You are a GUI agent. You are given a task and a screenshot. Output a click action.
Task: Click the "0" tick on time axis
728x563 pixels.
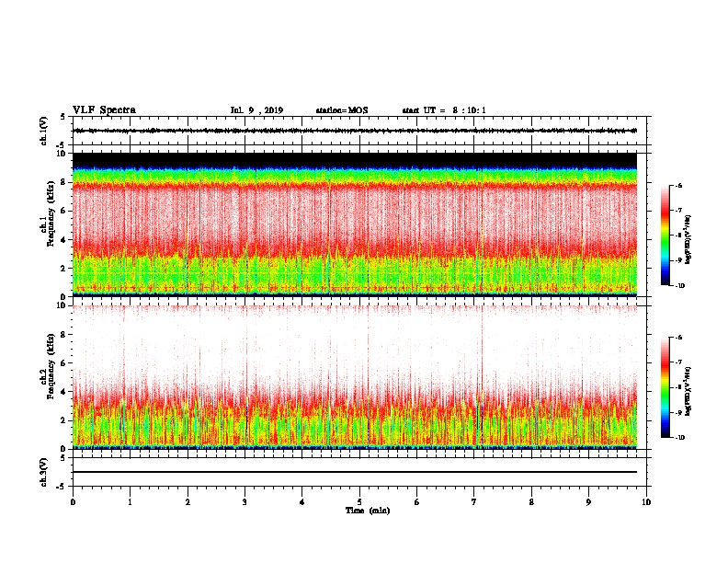point(73,502)
